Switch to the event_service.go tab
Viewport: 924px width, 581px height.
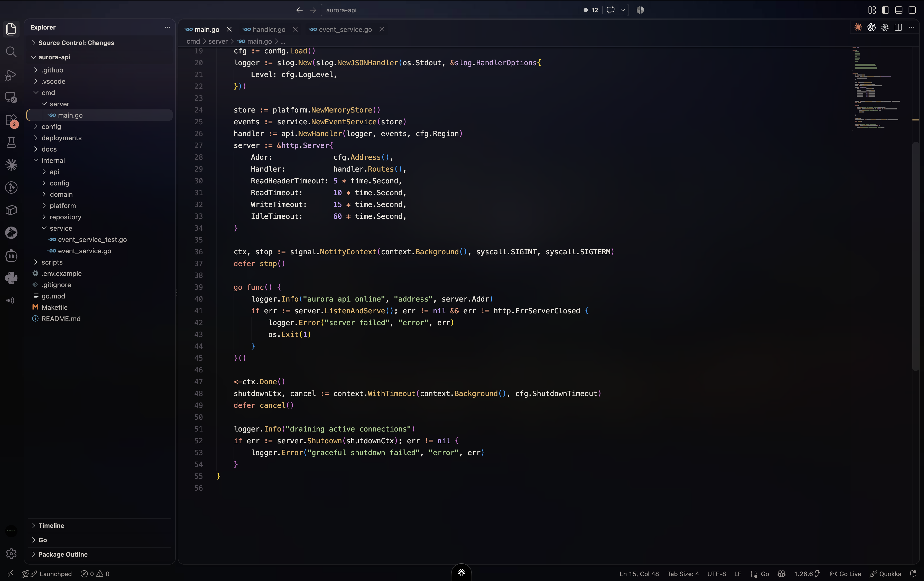click(345, 30)
